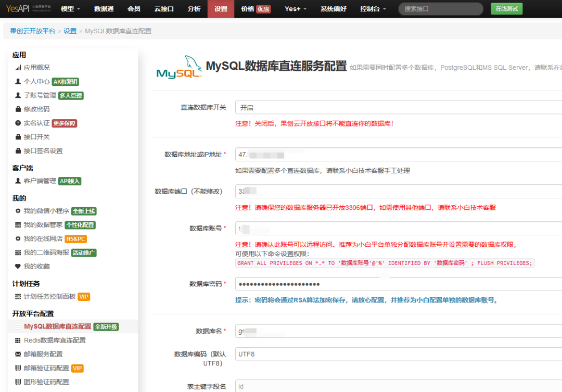562x392 pixels.
Task: Click the barcode icon beside 图形验证码配置
Action: 18,382
